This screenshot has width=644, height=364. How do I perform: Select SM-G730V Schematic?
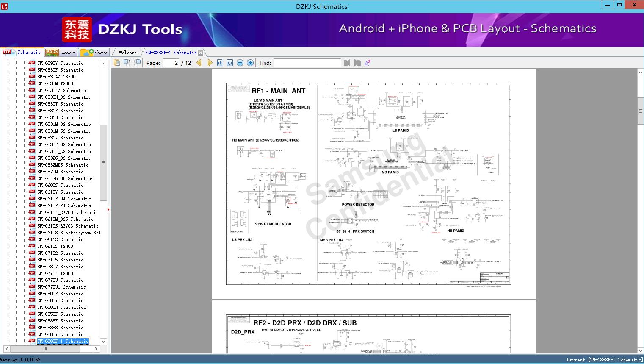click(x=60, y=267)
